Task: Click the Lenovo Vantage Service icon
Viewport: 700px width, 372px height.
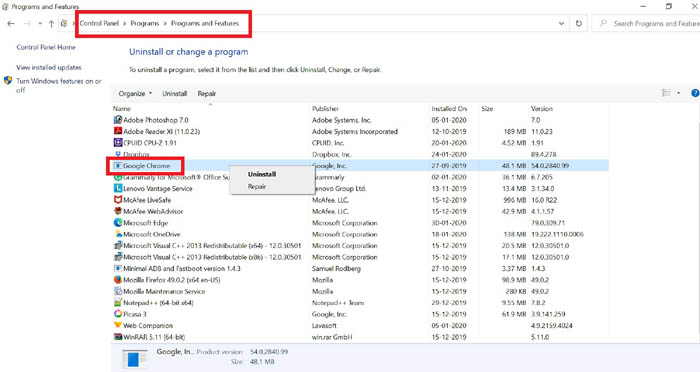Action: coord(118,188)
